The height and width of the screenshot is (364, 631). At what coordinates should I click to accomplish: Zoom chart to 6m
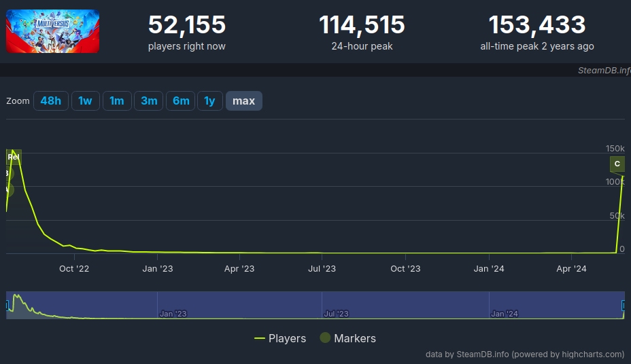click(181, 101)
